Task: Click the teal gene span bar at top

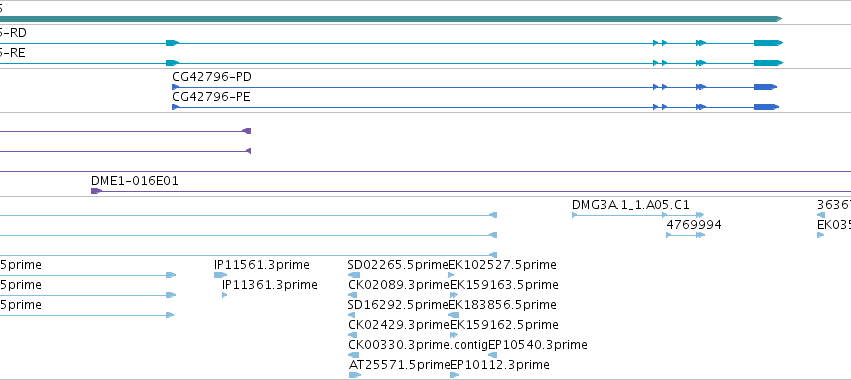Action: (391, 19)
